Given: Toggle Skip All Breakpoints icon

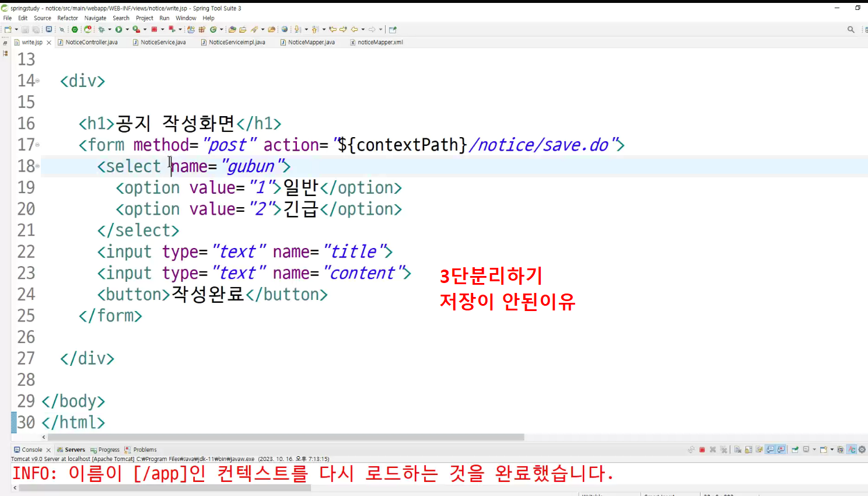Looking at the screenshot, I should pyautogui.click(x=62, y=29).
